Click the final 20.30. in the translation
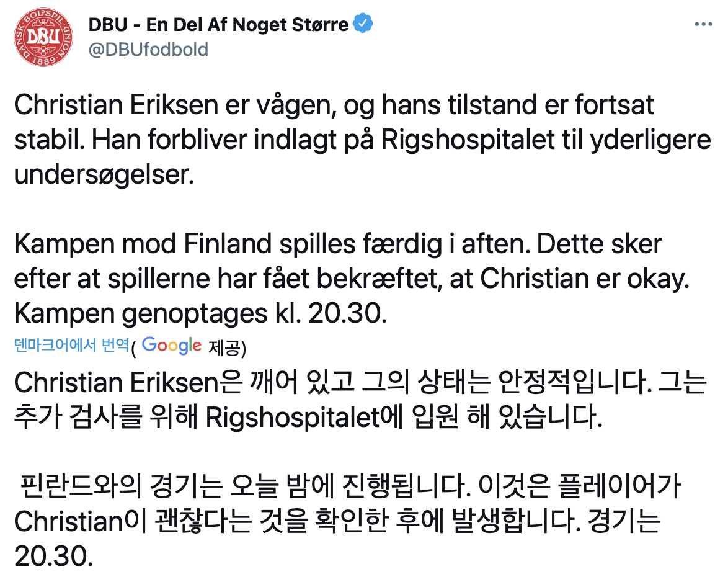 (53, 556)
